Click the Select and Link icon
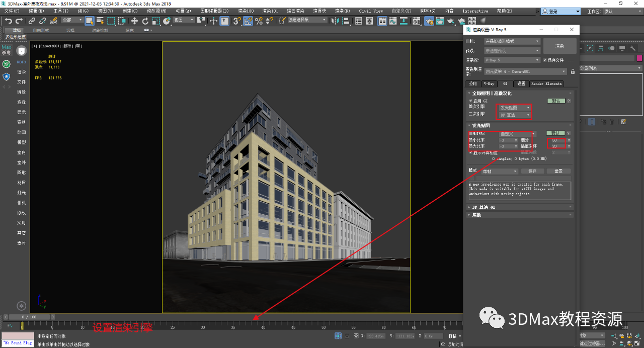644x348 pixels. (x=32, y=21)
